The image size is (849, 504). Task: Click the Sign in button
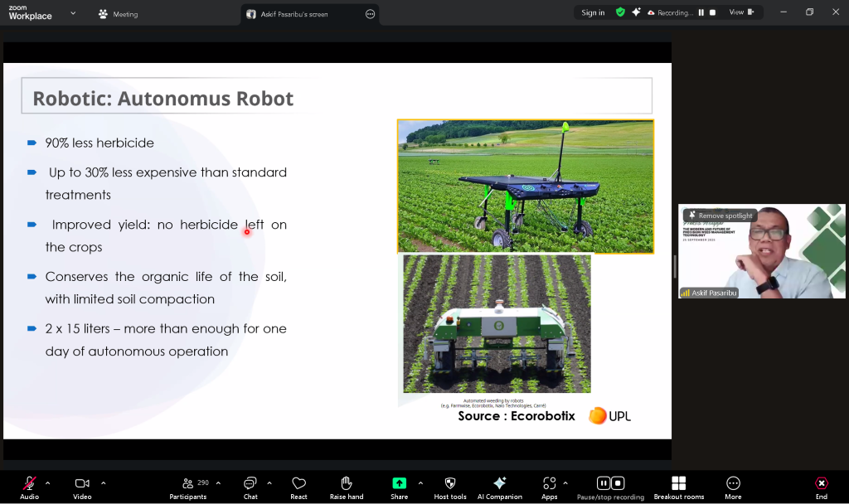[x=593, y=12]
